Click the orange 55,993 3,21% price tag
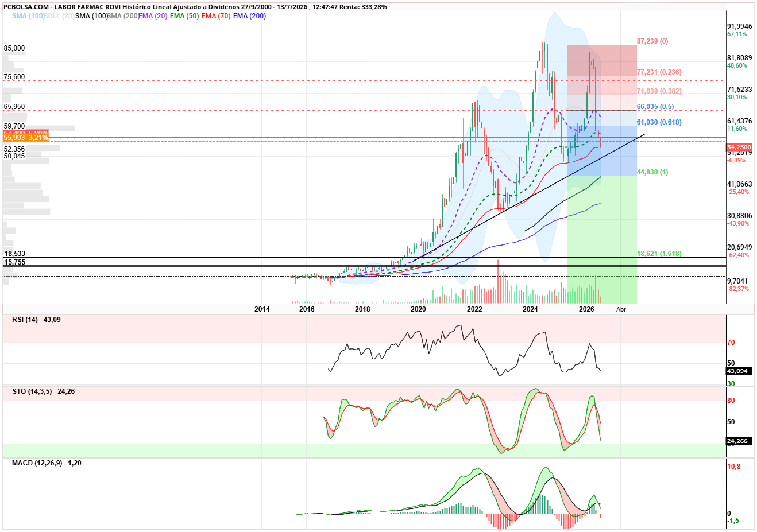The height and width of the screenshot is (532, 757). click(x=26, y=138)
